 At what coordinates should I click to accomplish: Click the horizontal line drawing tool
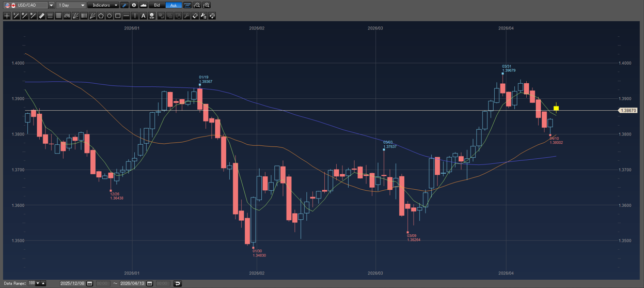pos(127,16)
